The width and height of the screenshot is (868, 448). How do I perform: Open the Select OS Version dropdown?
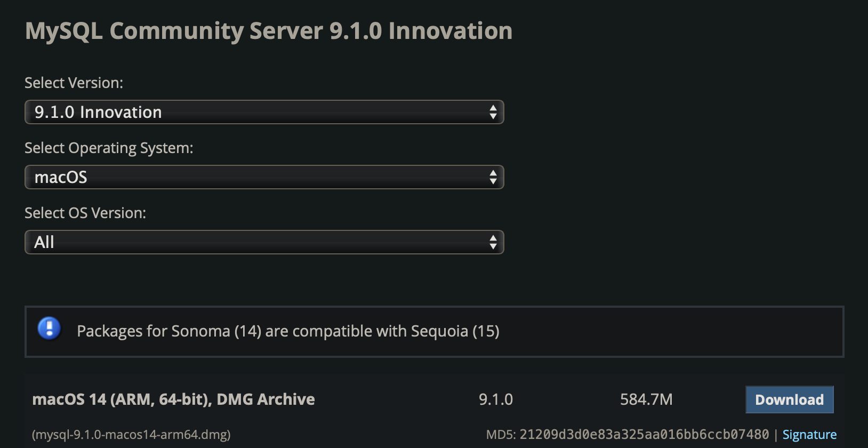point(264,242)
